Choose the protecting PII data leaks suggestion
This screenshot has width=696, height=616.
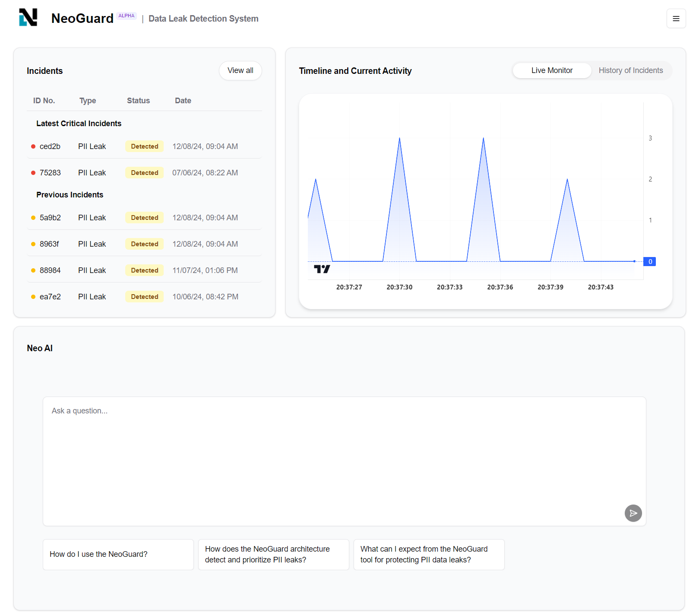(429, 554)
